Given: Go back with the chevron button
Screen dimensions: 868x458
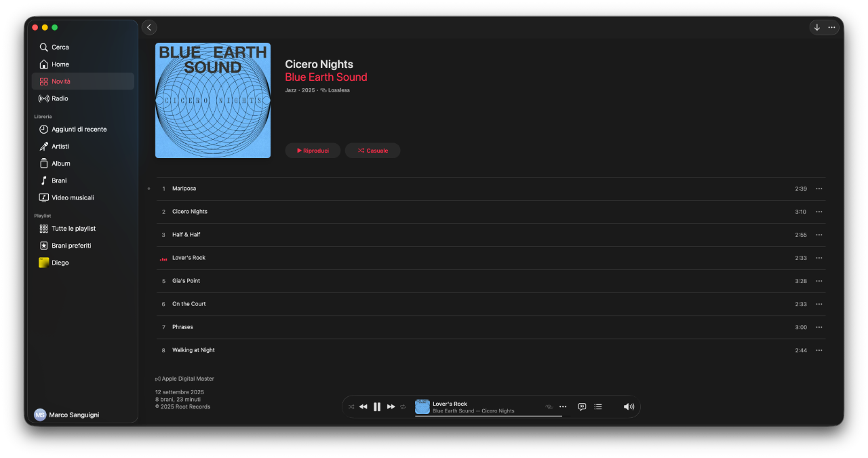Looking at the screenshot, I should point(149,27).
